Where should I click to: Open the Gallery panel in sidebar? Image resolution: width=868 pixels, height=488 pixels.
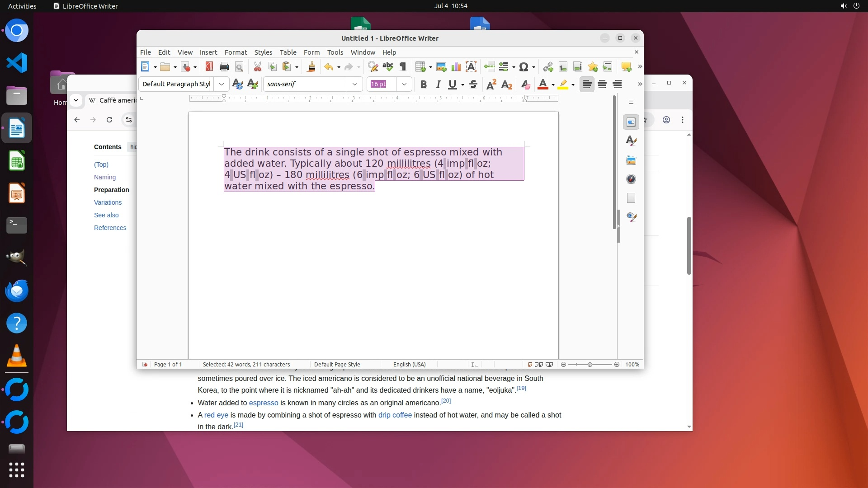pyautogui.click(x=631, y=160)
